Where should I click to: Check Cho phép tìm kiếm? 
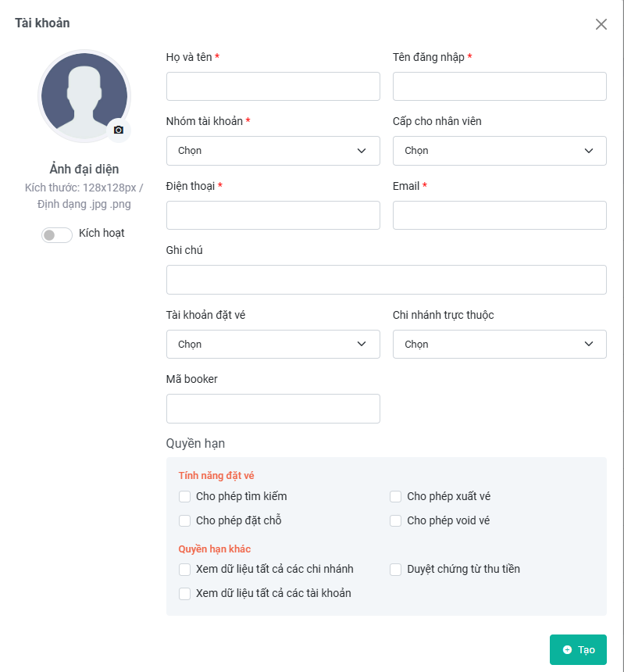[x=184, y=496]
